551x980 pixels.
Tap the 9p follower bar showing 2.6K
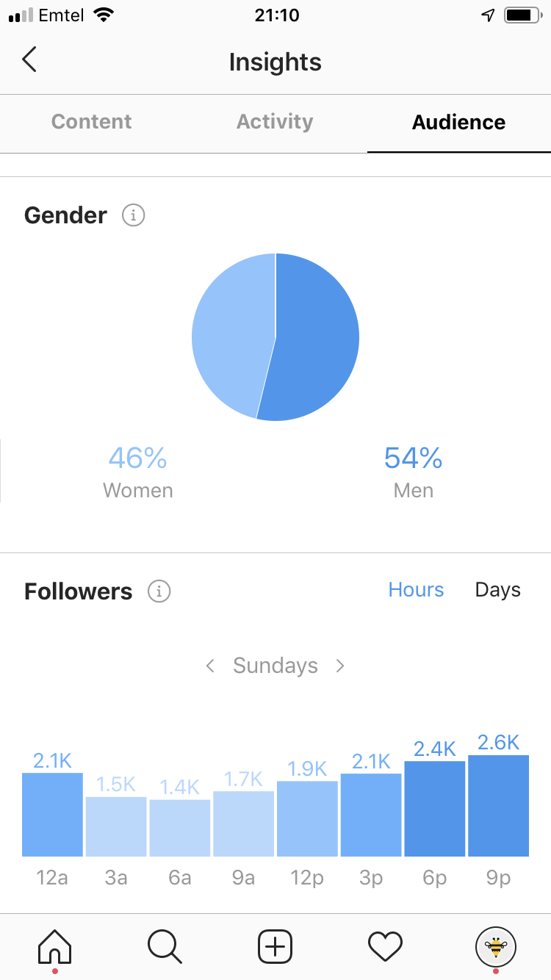coord(498,805)
